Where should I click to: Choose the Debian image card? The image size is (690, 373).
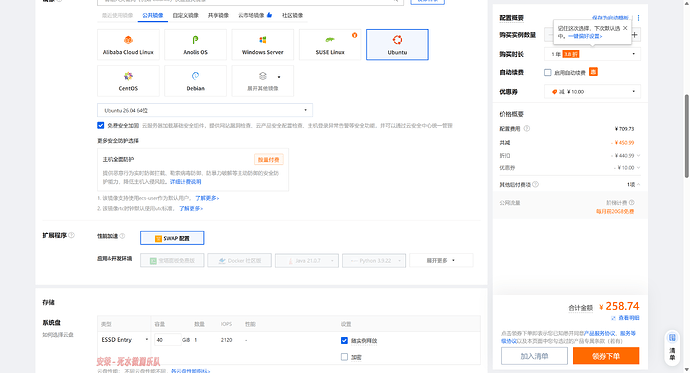[x=195, y=81]
